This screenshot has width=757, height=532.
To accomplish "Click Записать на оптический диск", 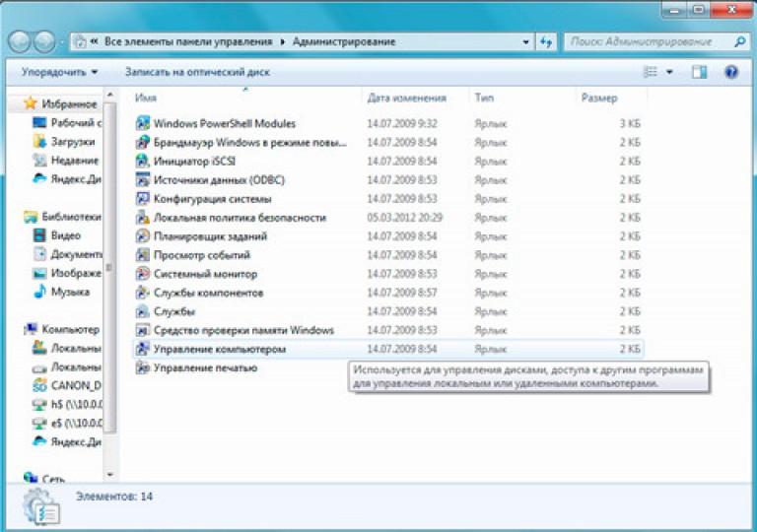I will [x=197, y=72].
